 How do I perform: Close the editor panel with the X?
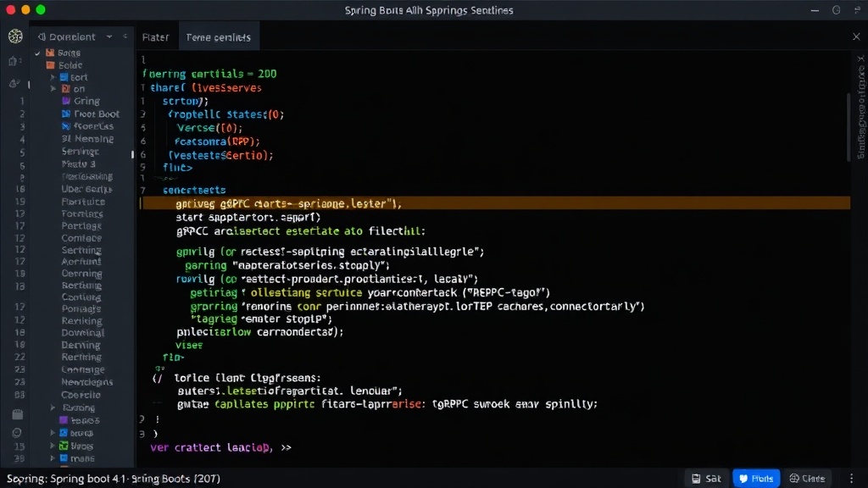click(x=856, y=36)
